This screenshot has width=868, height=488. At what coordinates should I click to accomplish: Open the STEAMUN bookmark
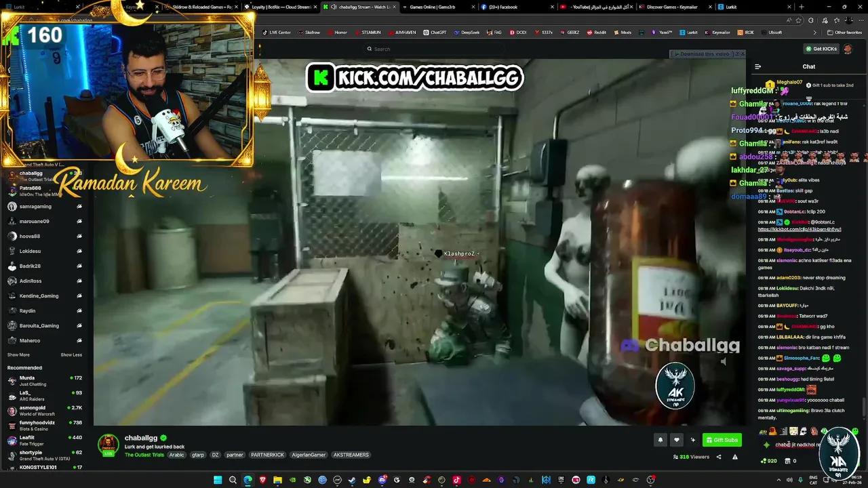coord(368,32)
